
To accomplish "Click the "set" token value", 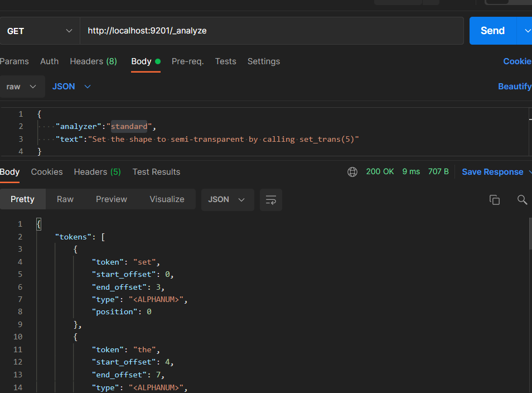I will point(144,262).
